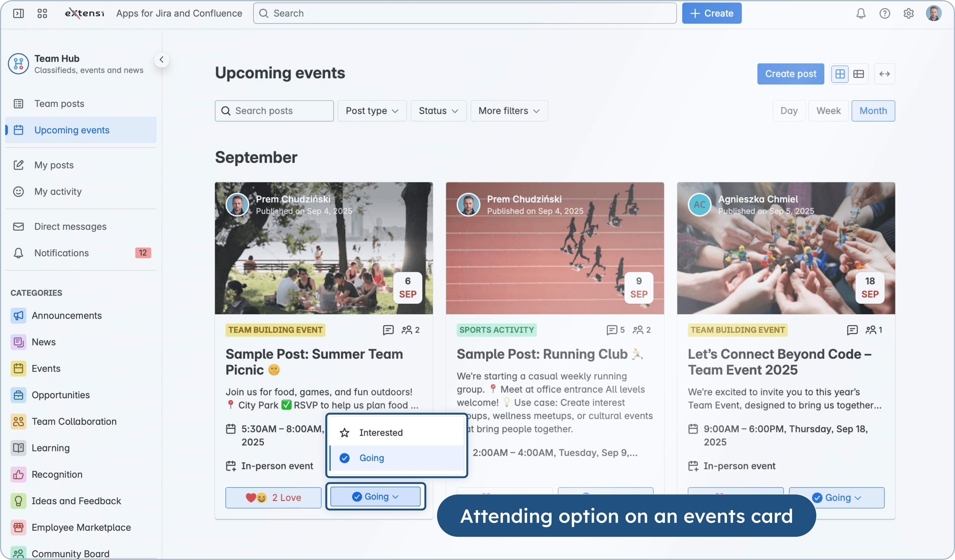Switch to the Week view tab

828,111
